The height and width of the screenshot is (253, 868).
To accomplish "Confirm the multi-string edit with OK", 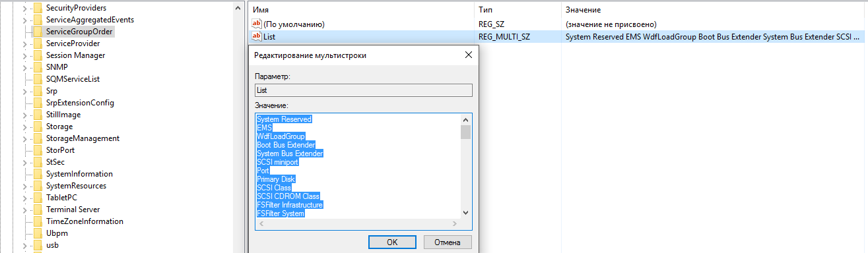I will 392,242.
